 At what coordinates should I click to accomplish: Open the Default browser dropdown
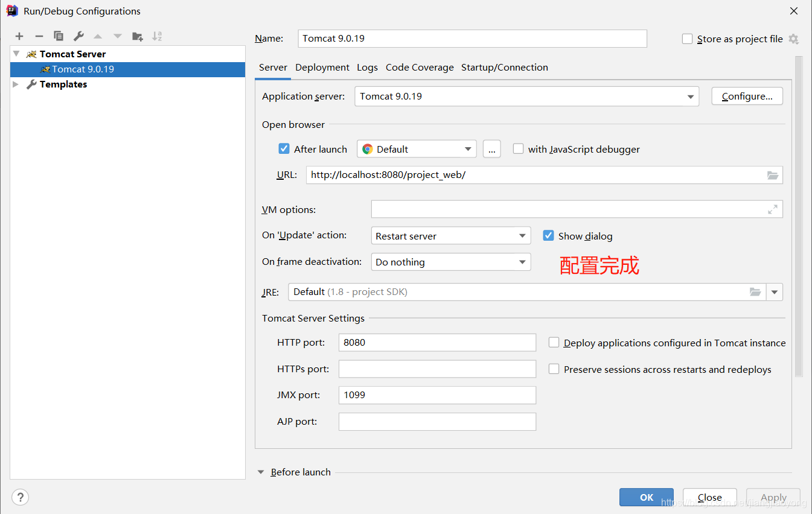pyautogui.click(x=417, y=149)
